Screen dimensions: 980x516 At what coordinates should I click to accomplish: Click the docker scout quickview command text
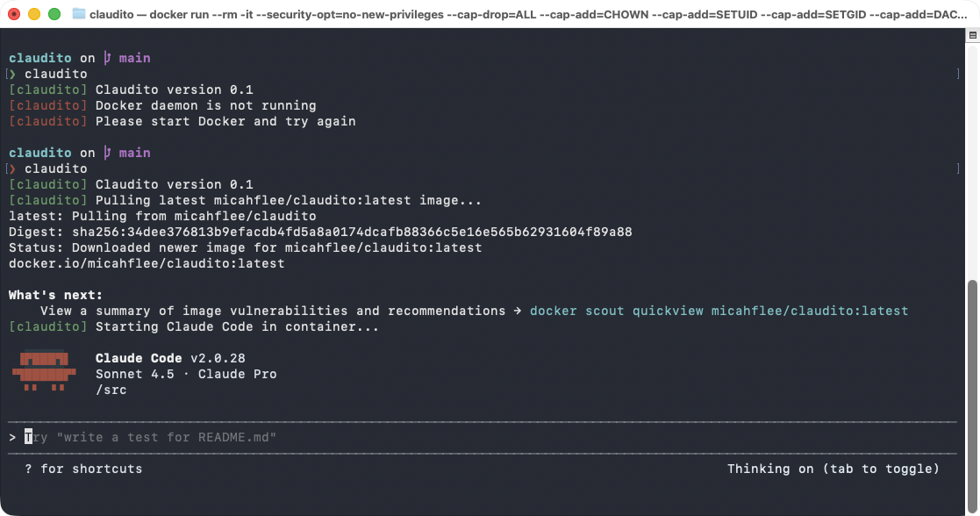click(719, 311)
